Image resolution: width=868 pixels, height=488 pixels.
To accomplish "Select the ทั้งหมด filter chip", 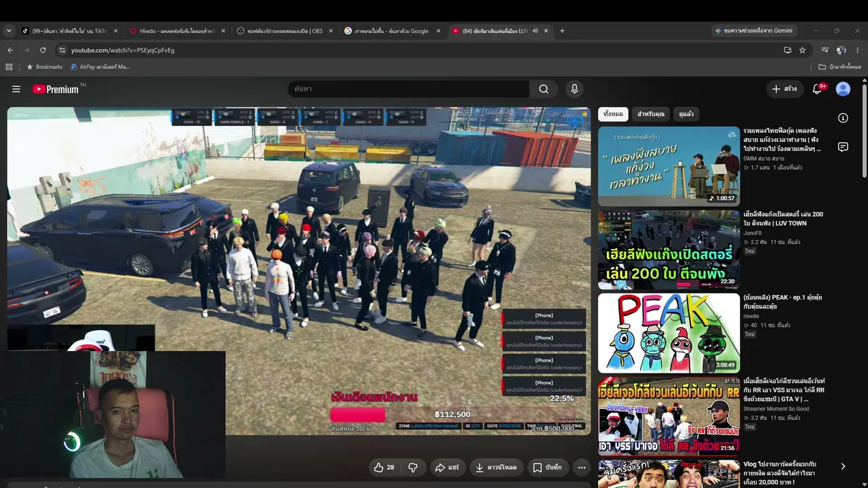I will click(x=613, y=114).
